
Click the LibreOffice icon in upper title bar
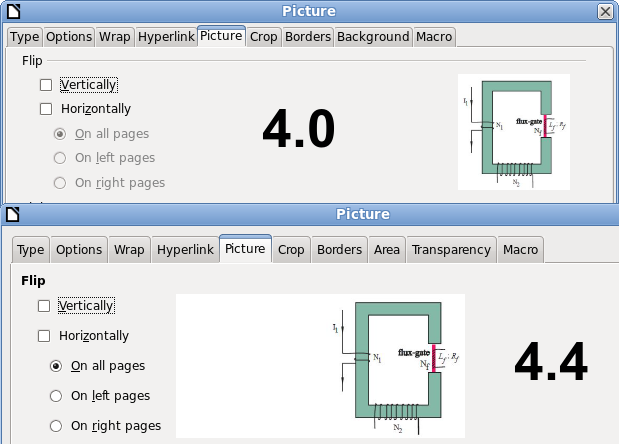pos(11,11)
